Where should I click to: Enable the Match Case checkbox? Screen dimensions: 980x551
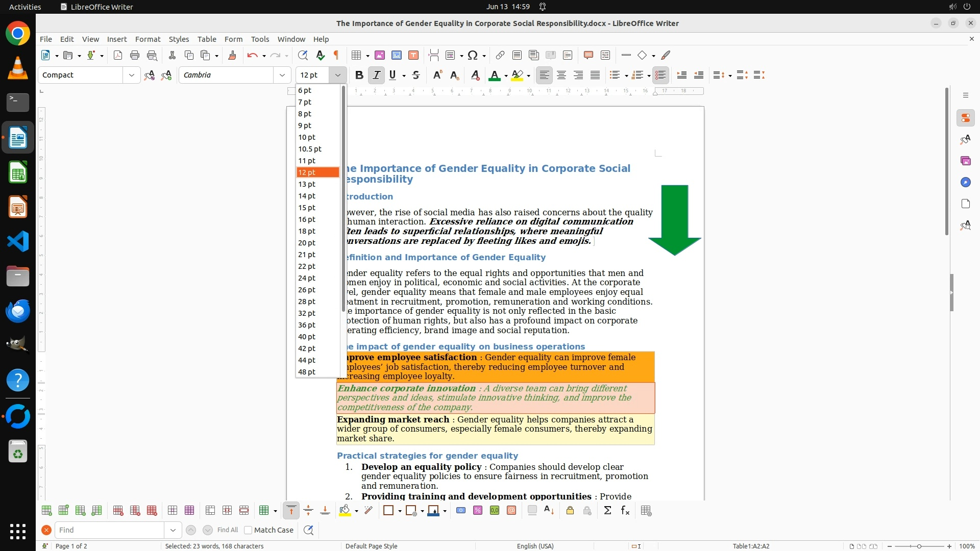point(249,530)
